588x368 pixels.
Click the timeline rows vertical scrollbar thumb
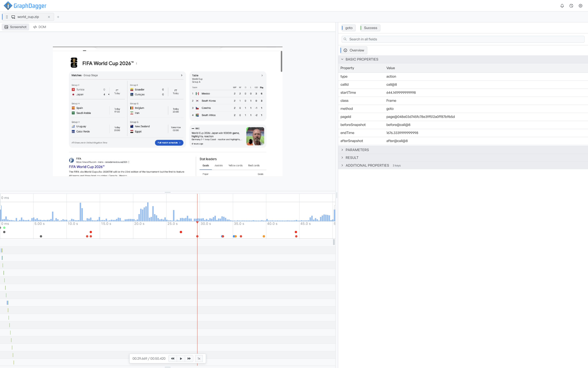pyautogui.click(x=334, y=242)
